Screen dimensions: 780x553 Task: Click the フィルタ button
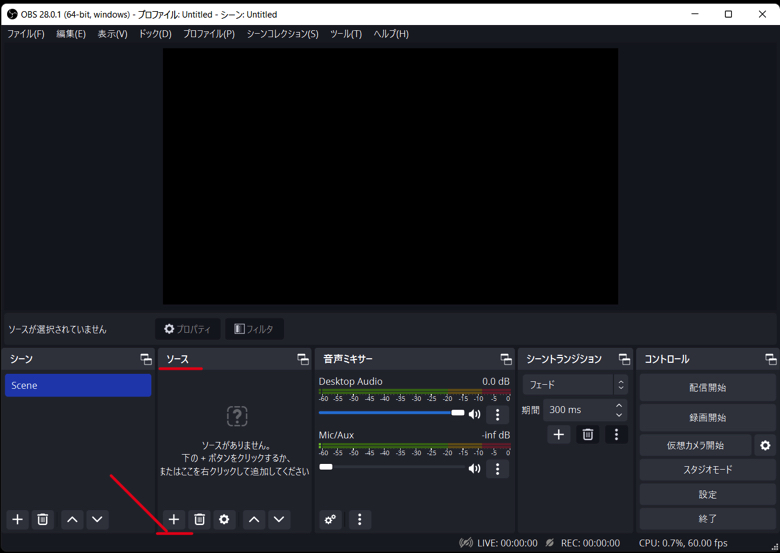click(x=254, y=329)
